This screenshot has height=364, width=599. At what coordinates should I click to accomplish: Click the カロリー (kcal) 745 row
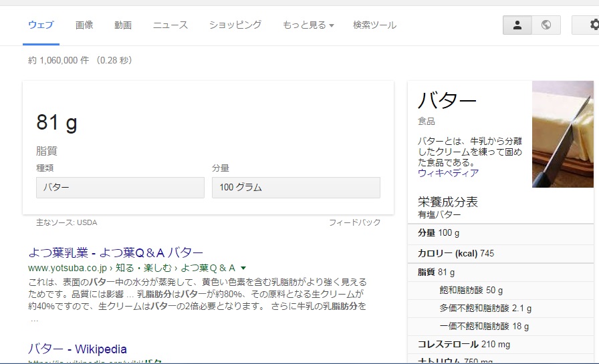pyautogui.click(x=501, y=253)
